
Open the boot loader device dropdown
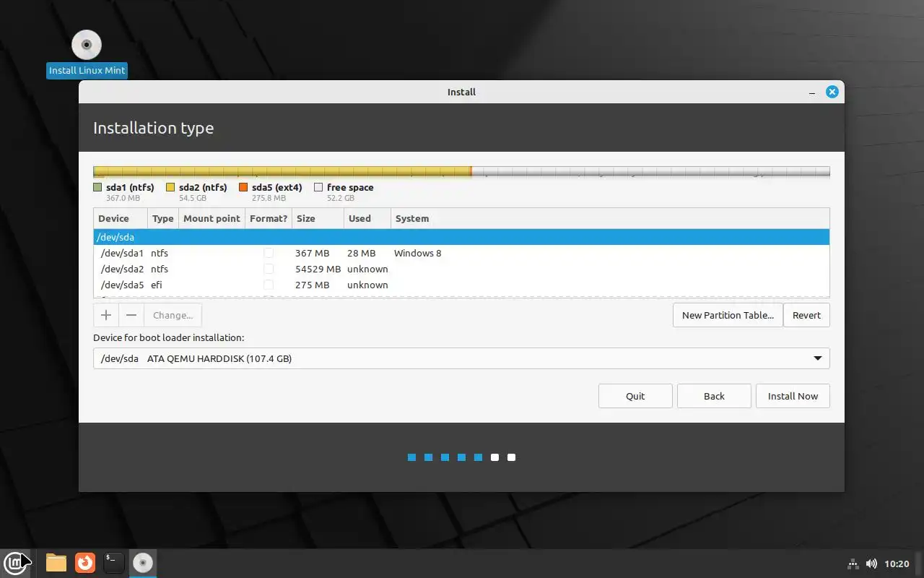(461, 358)
